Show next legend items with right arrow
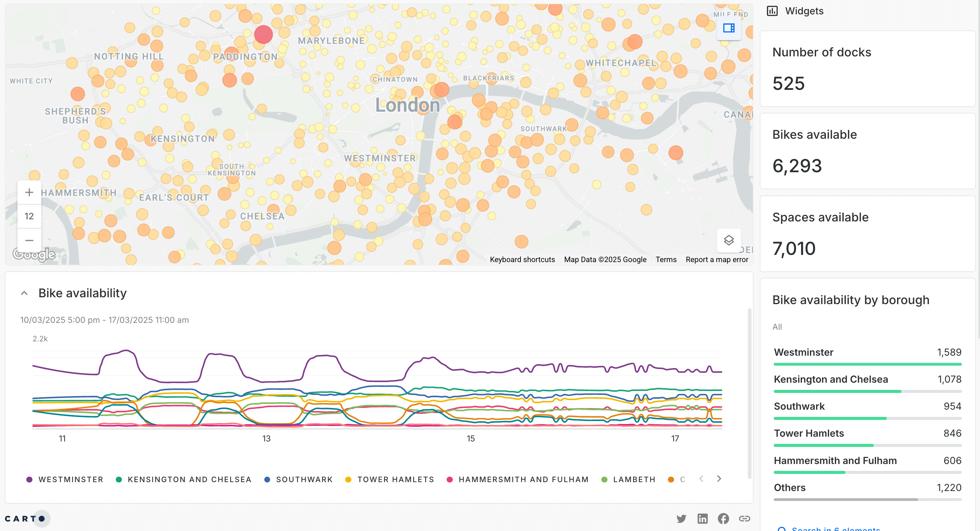 719,478
